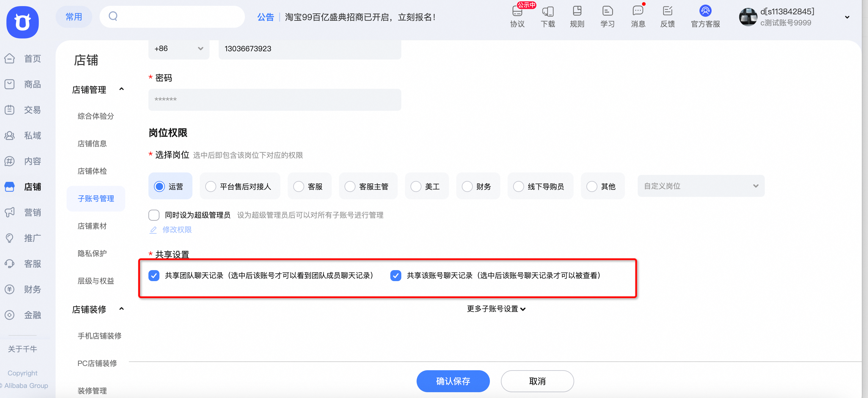Open the 自定义岗位 dropdown
The width and height of the screenshot is (868, 398).
tap(701, 186)
